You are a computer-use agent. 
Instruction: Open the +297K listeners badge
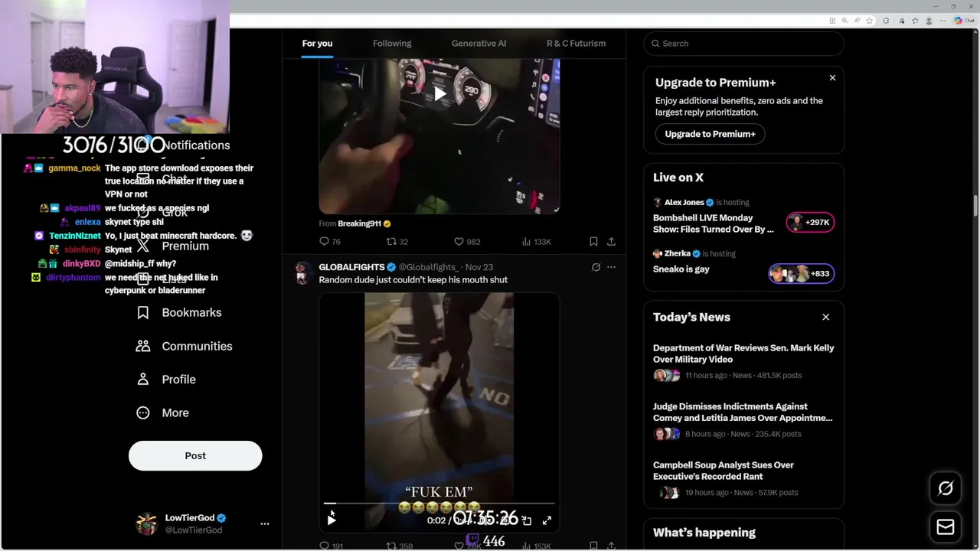coord(810,223)
